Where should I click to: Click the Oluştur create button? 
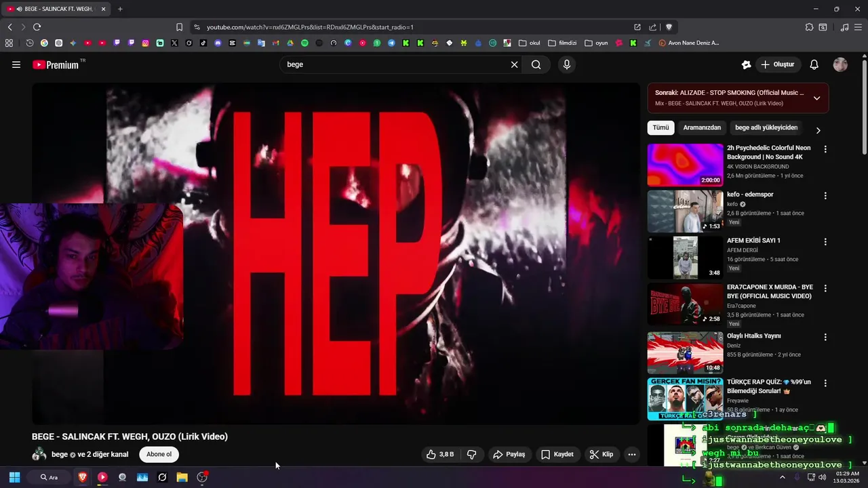[x=778, y=64]
